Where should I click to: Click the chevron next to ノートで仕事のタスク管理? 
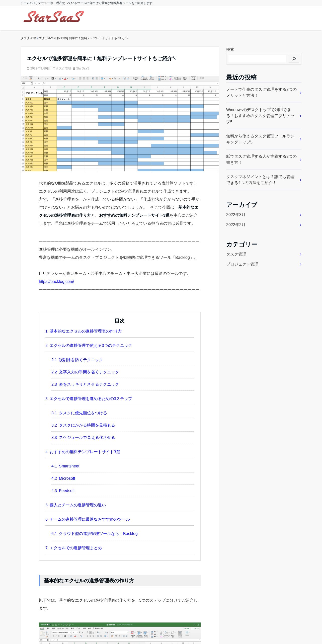point(300,93)
